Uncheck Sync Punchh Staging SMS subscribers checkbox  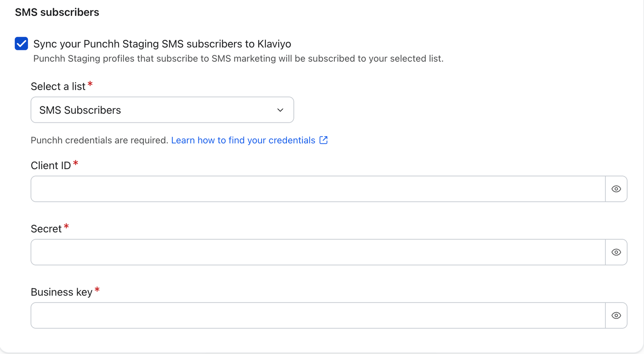(x=21, y=43)
